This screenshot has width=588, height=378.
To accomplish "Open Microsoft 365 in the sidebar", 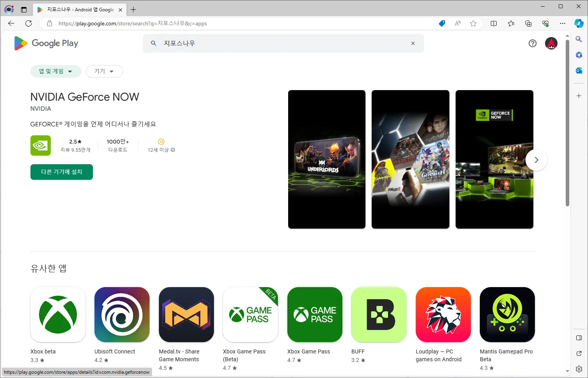I will click(579, 55).
